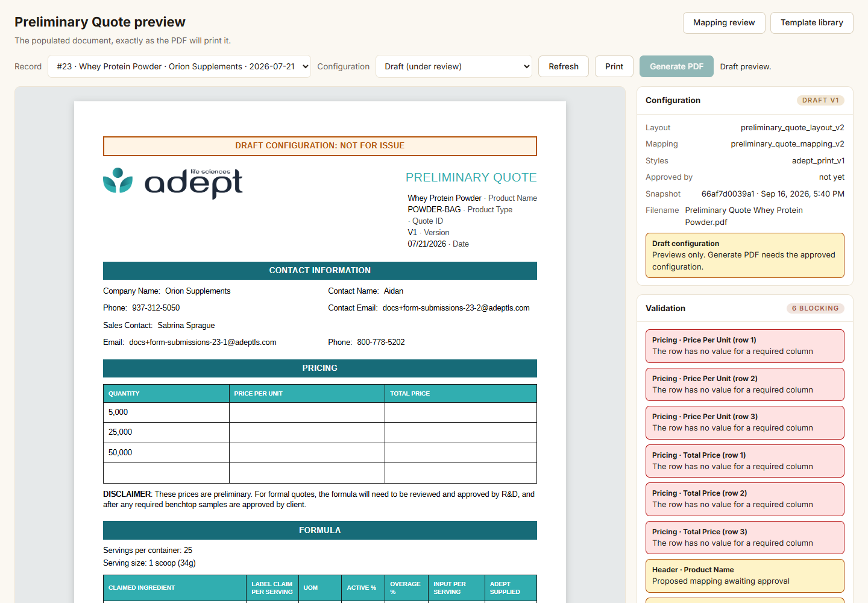Select the Header Product Name mapping warning
Screen dimensions: 868x603
pos(745,576)
